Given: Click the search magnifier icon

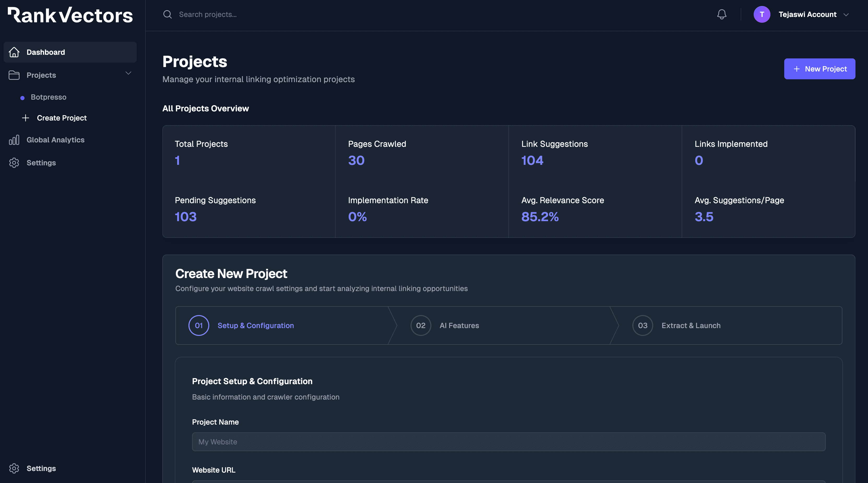Looking at the screenshot, I should [x=168, y=15].
